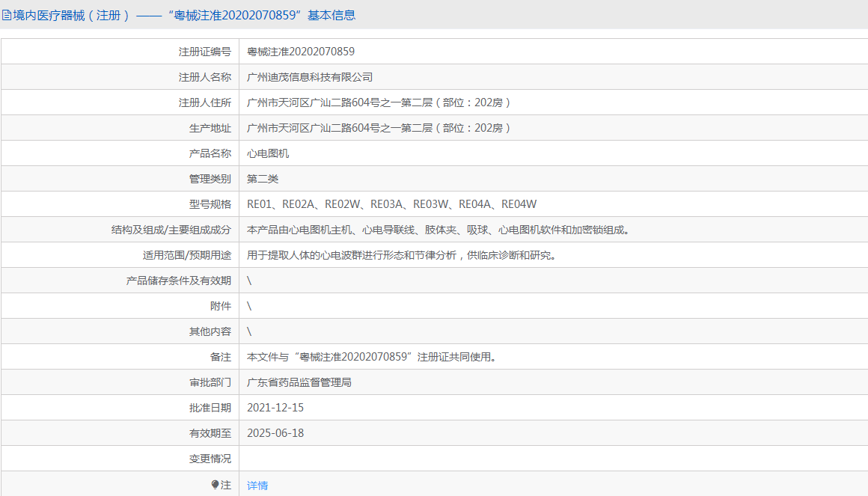Click the 结构及组成 description text
Screen dimensions: 868x496
[x=439, y=230]
